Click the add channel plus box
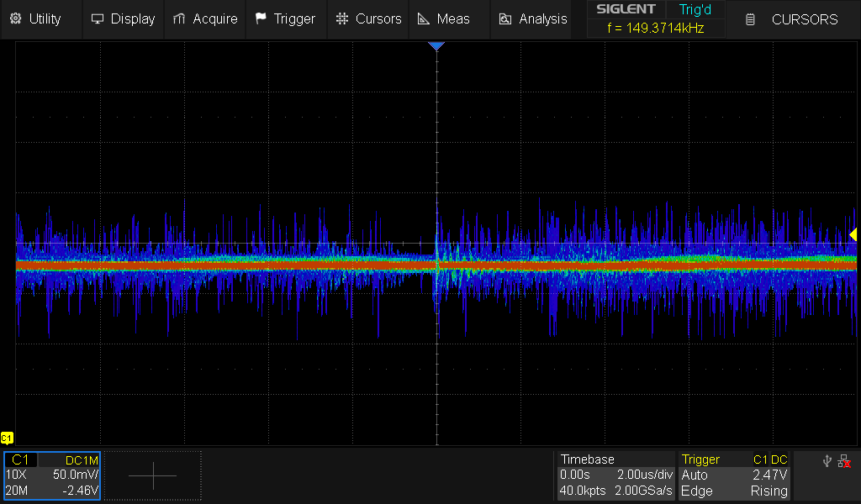The width and height of the screenshot is (861, 504). (153, 475)
